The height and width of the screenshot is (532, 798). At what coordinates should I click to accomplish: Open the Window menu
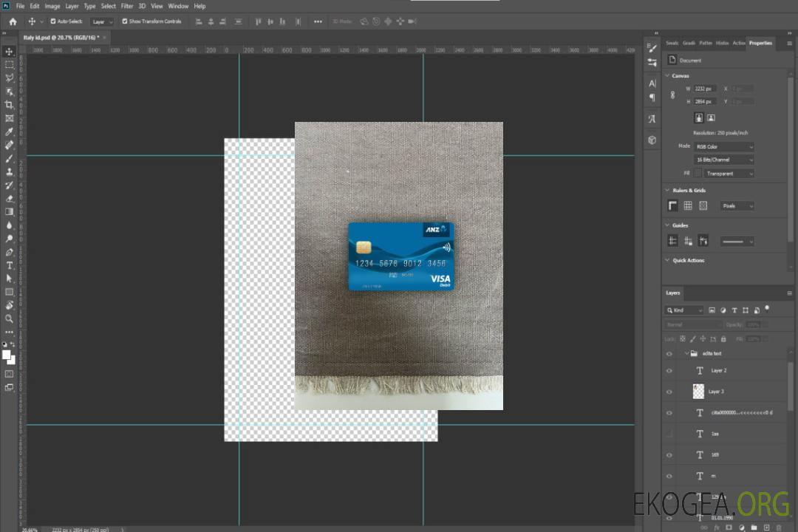coord(178,6)
